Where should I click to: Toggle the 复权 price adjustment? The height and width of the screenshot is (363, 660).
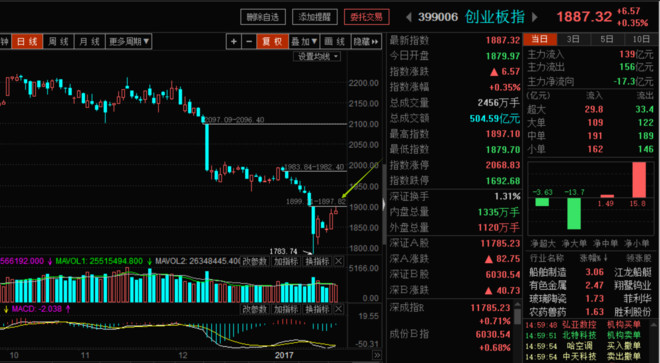[272, 42]
